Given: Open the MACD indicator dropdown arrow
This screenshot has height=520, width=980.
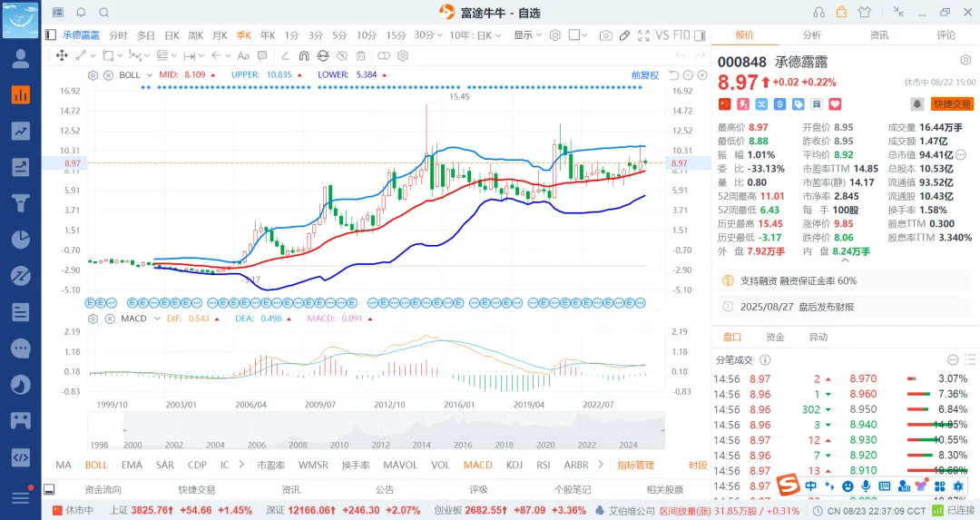Looking at the screenshot, I should coord(157,319).
